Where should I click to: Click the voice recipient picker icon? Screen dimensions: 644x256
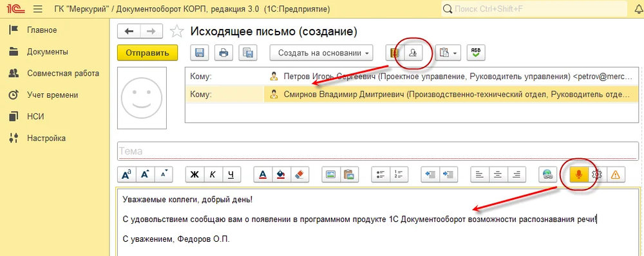click(x=413, y=53)
